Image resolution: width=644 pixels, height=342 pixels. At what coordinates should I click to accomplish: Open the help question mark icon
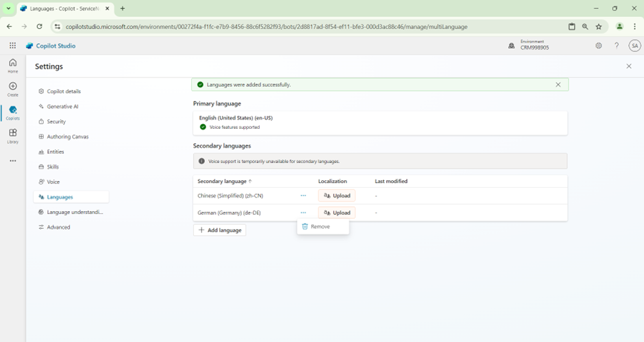[x=617, y=46]
